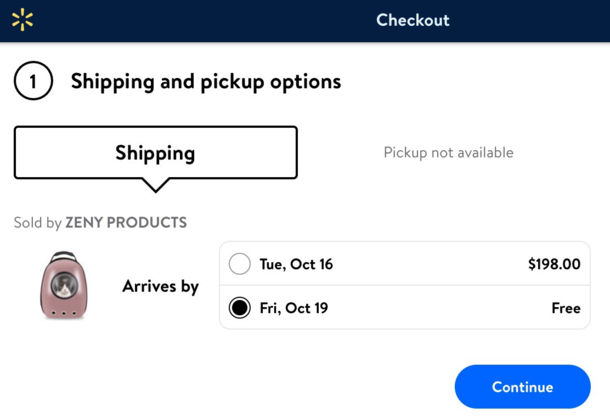Click the cat window on backpack image
Image resolution: width=610 pixels, height=419 pixels.
(64, 285)
